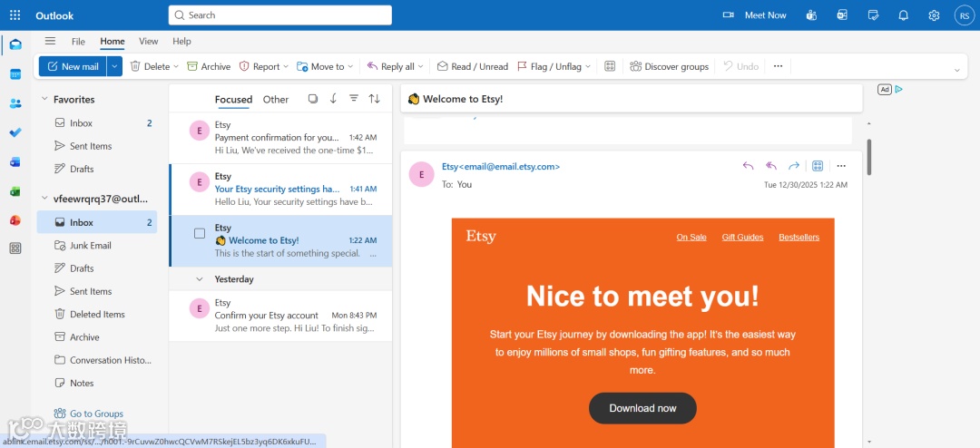Open the Sort messages arrows icon
This screenshot has width=980, height=448.
click(x=375, y=99)
